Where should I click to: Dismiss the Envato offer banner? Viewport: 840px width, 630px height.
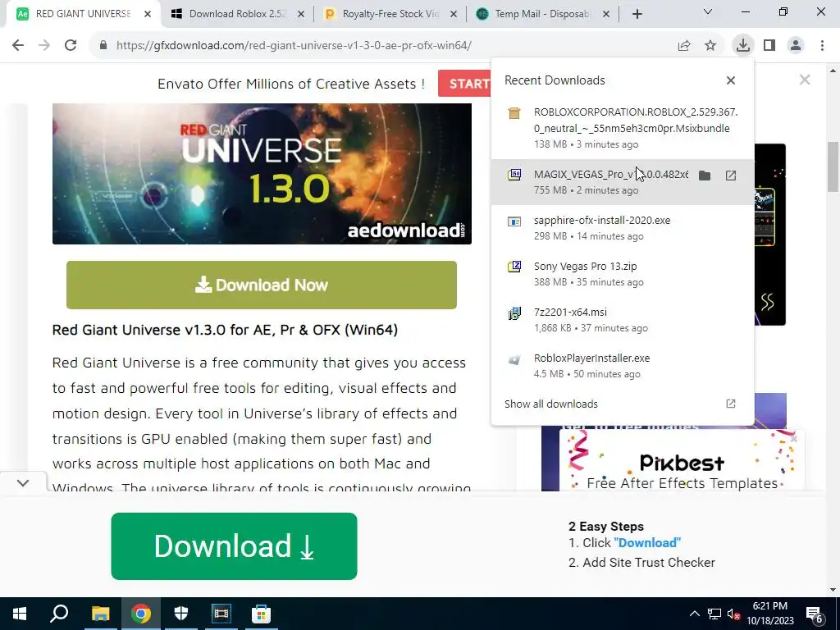click(x=805, y=80)
